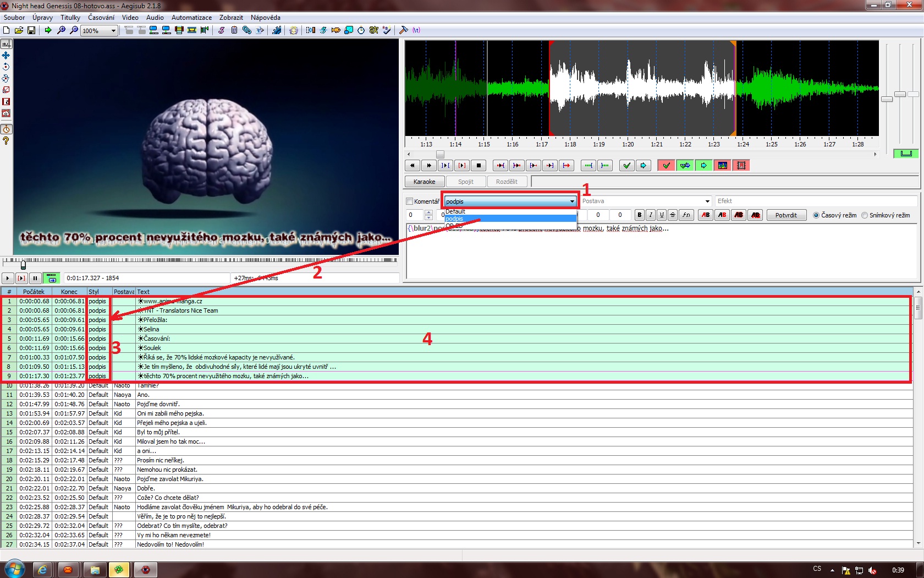
Task: Commit audio changes with the green checkmark
Action: point(626,165)
